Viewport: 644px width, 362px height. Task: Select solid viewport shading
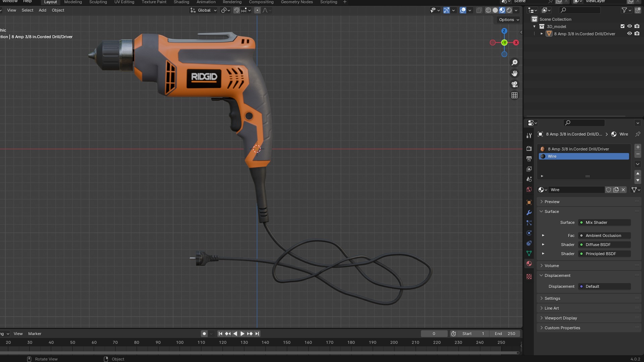point(495,10)
